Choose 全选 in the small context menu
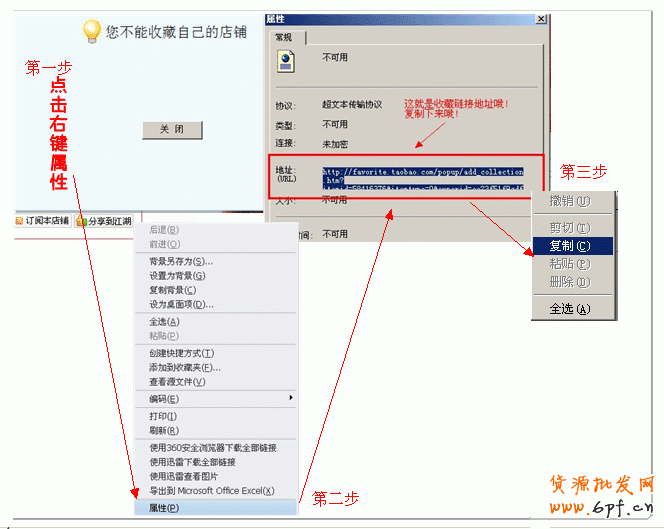 click(x=569, y=309)
